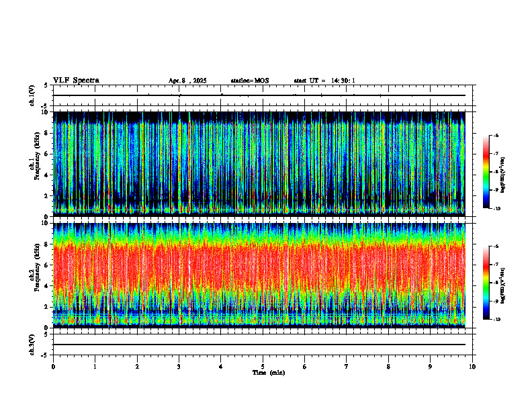This screenshot has width=532, height=411.
Task: Click the station=MOS label
Action: coord(250,81)
